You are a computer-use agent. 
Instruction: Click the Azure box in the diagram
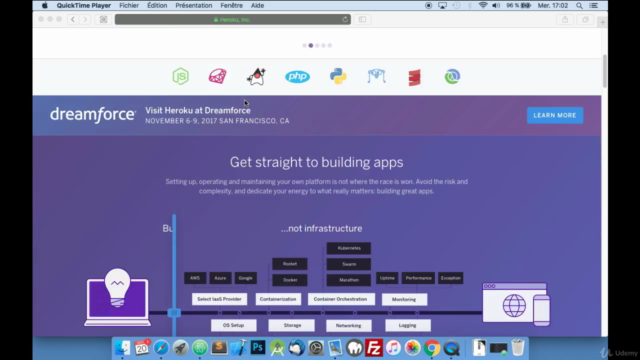pos(220,278)
